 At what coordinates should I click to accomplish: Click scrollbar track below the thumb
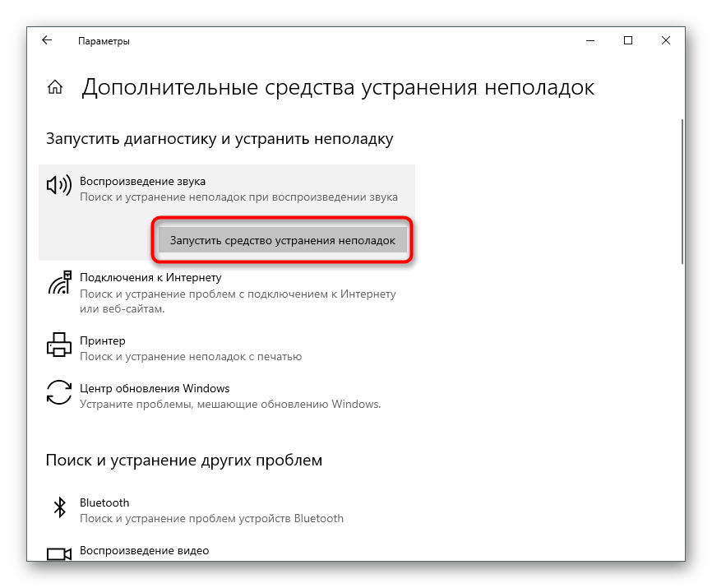coord(682,411)
